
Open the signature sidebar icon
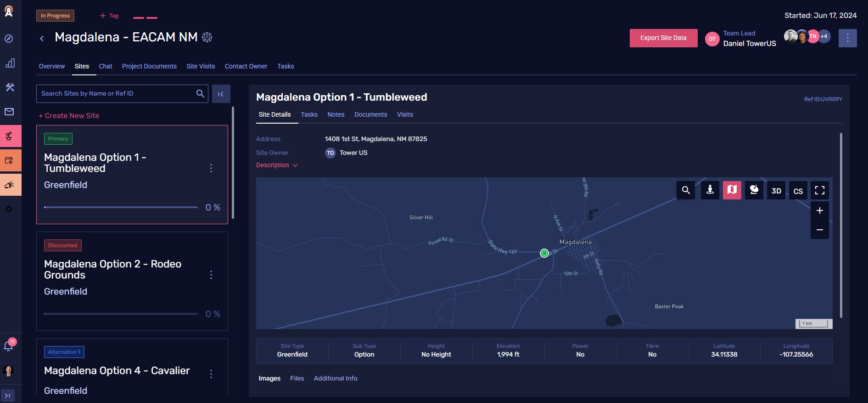click(11, 185)
